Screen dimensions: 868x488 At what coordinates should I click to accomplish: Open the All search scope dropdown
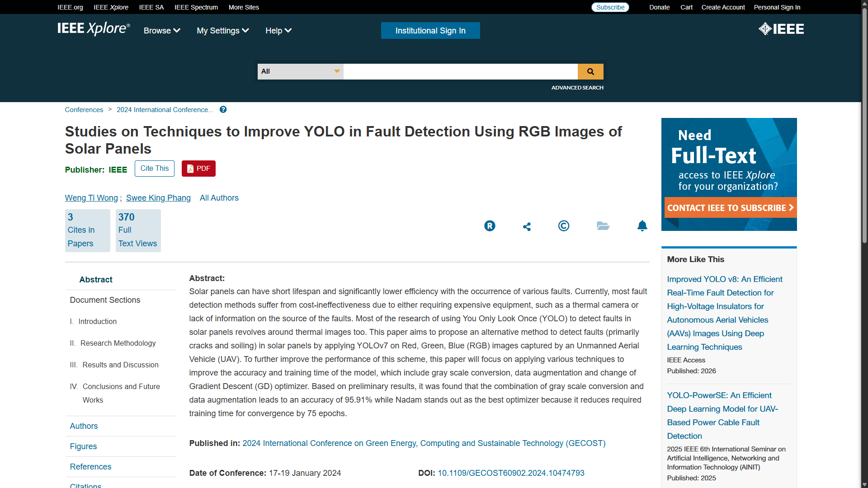tap(300, 71)
